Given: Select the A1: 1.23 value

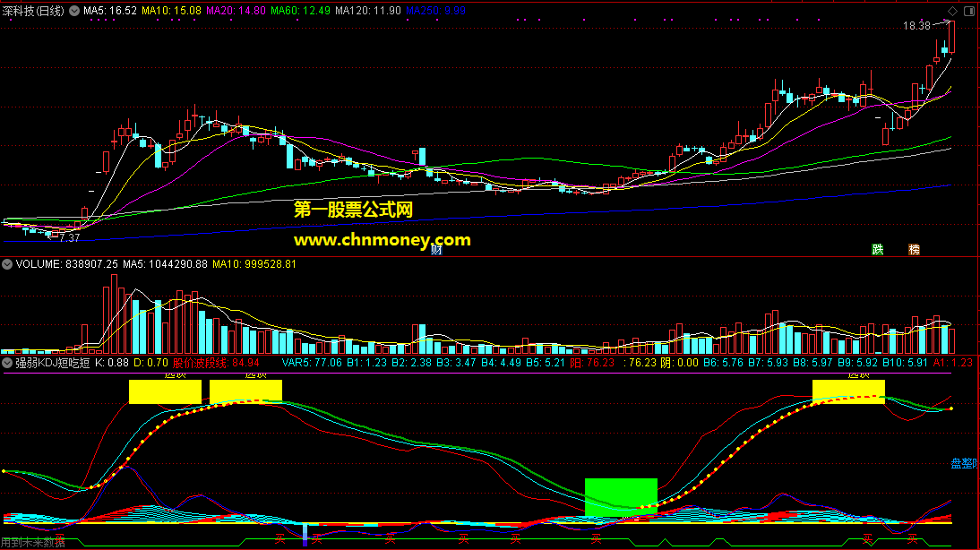Looking at the screenshot, I should 953,363.
